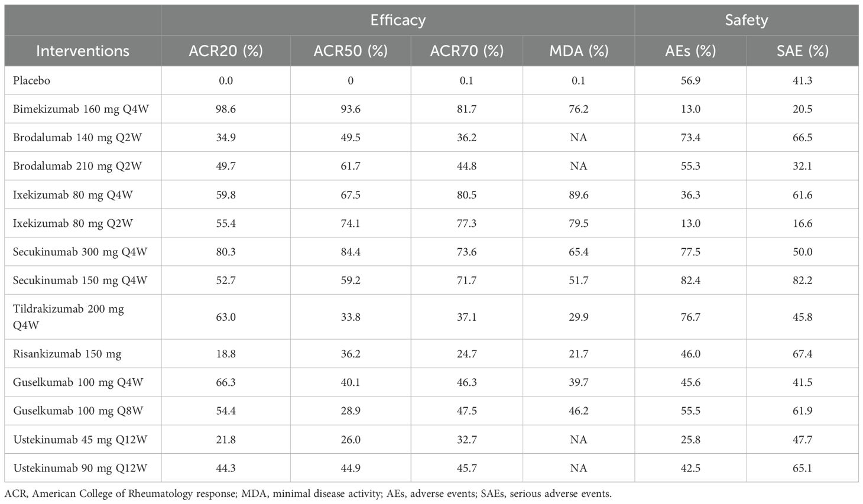Click the Ixekizumab 80 mg Q4W MDA value 89.6
The image size is (863, 504).
tap(579, 194)
